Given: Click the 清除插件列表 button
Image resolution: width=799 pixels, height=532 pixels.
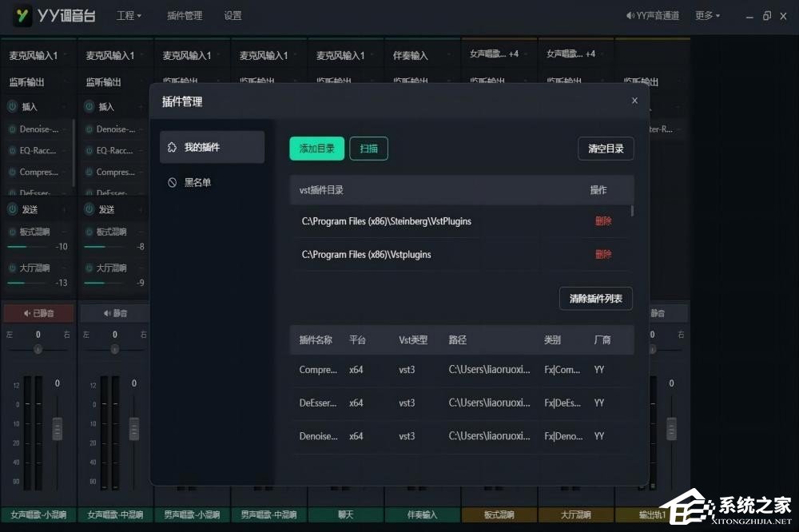Looking at the screenshot, I should (x=596, y=299).
